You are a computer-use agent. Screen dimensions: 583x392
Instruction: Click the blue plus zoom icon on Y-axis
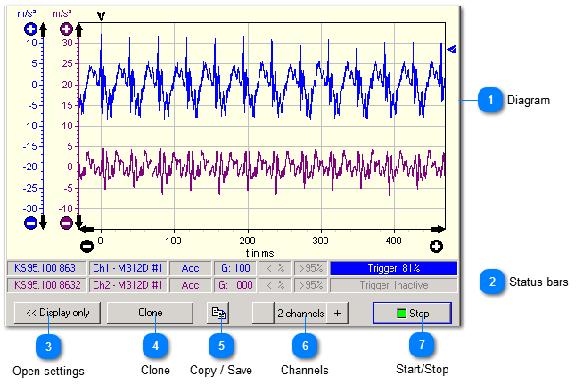30,29
